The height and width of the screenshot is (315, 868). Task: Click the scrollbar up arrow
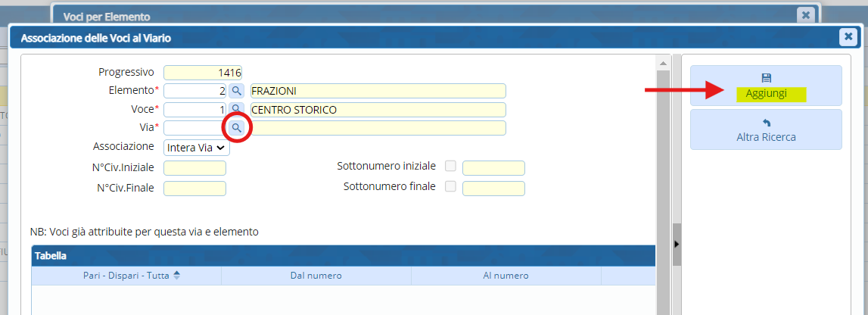click(x=664, y=63)
